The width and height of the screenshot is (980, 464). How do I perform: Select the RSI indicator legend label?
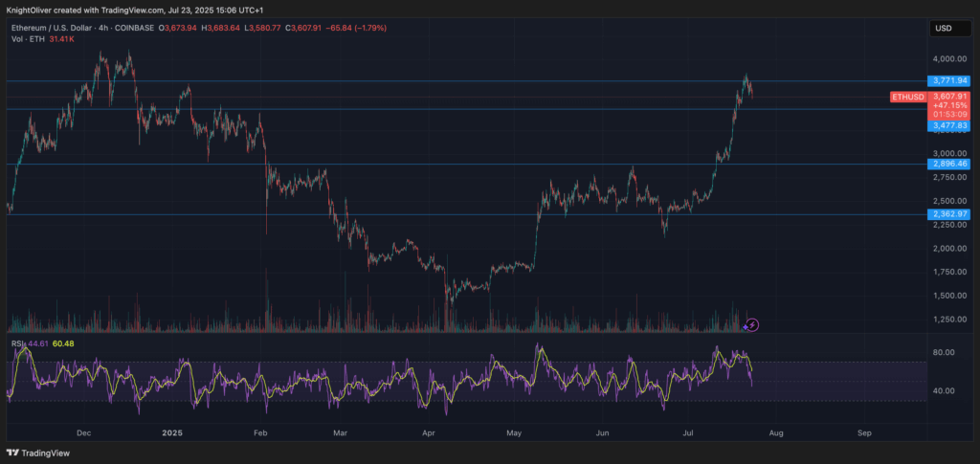pyautogui.click(x=19, y=343)
